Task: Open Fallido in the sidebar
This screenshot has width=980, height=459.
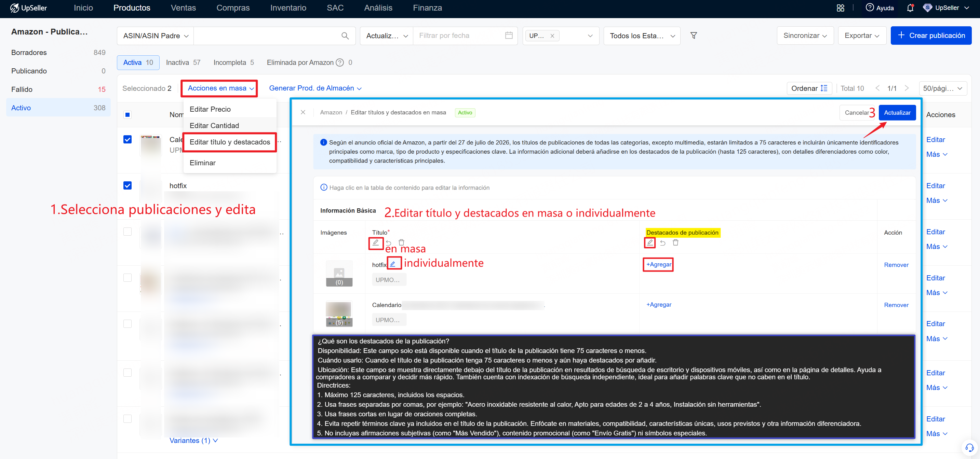Action: click(x=58, y=89)
